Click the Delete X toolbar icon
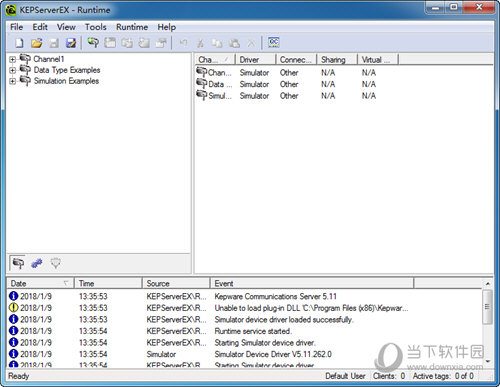 coord(251,43)
